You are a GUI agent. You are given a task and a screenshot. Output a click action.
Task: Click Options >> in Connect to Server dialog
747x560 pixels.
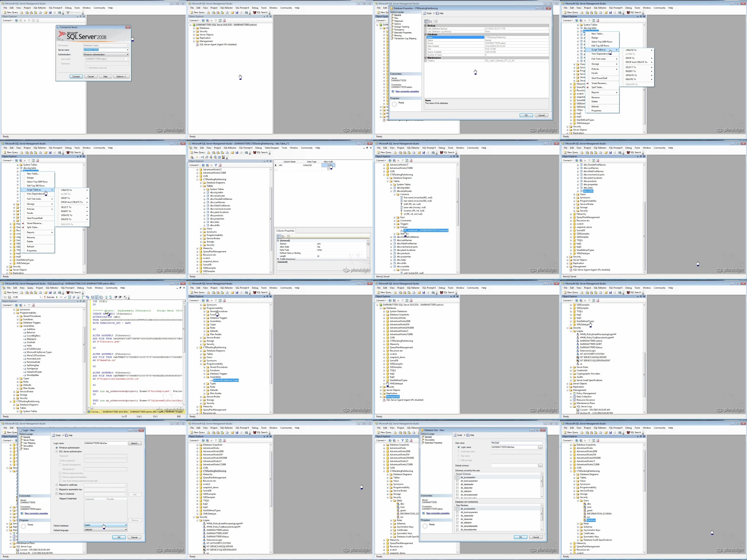(x=121, y=76)
